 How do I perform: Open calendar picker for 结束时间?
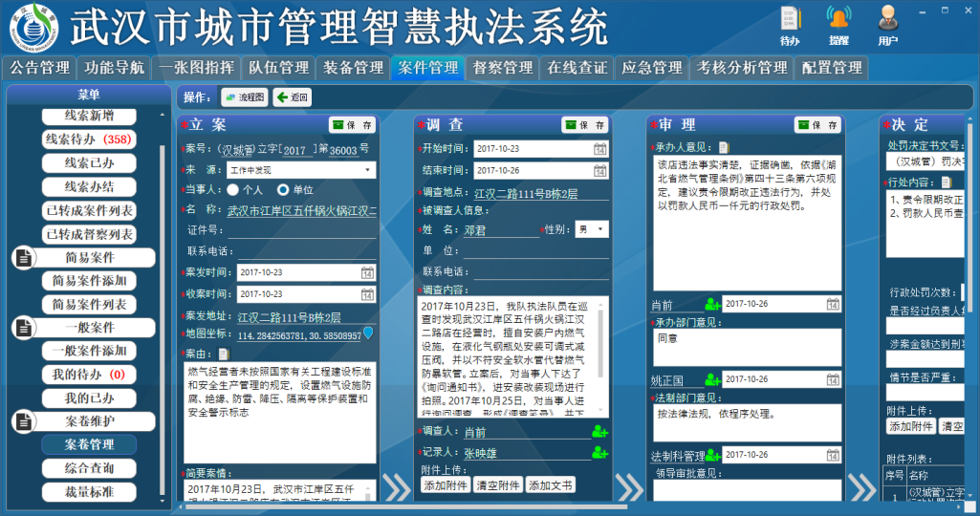pos(599,170)
